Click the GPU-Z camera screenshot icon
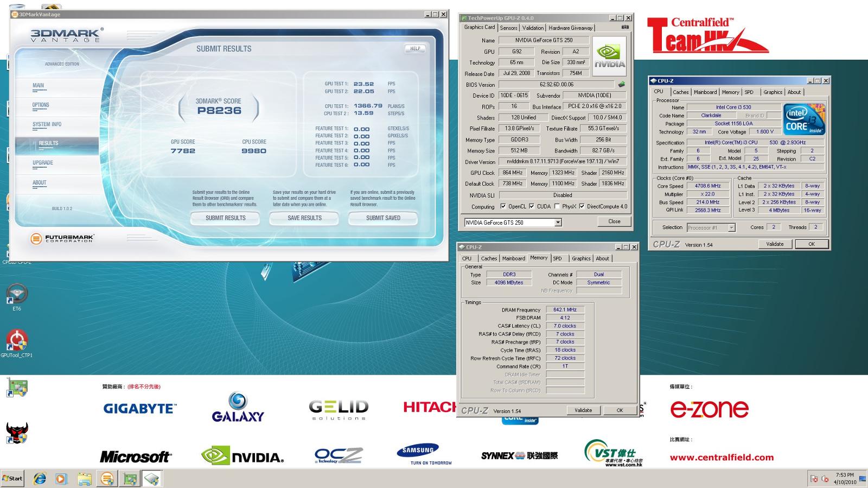Image resolution: width=868 pixels, height=488 pixels. pyautogui.click(x=625, y=27)
